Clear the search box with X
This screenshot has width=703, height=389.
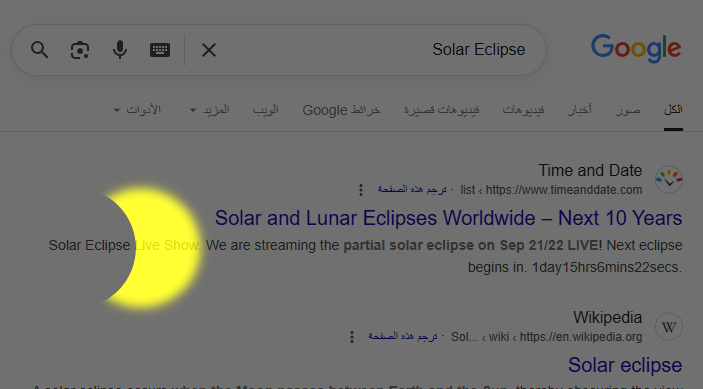(209, 50)
